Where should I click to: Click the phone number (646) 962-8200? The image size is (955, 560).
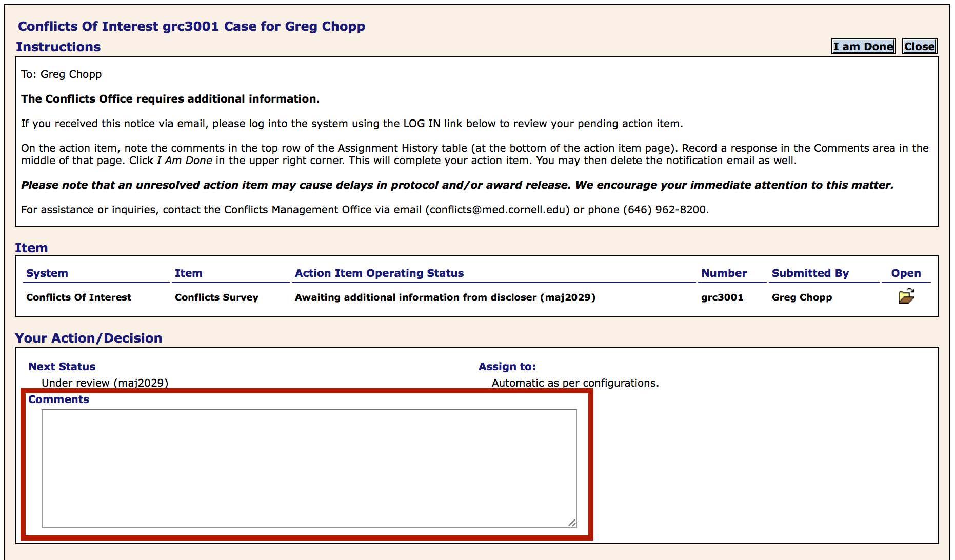coord(664,210)
